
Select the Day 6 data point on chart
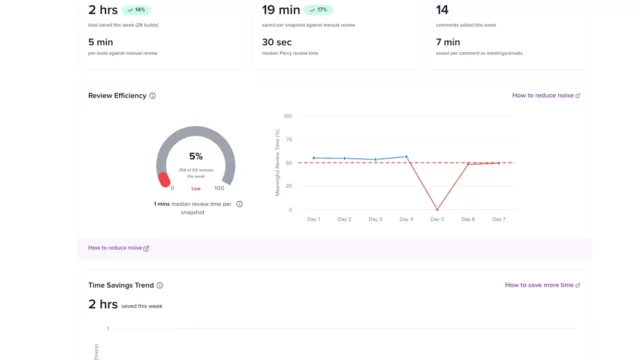pyautogui.click(x=468, y=164)
